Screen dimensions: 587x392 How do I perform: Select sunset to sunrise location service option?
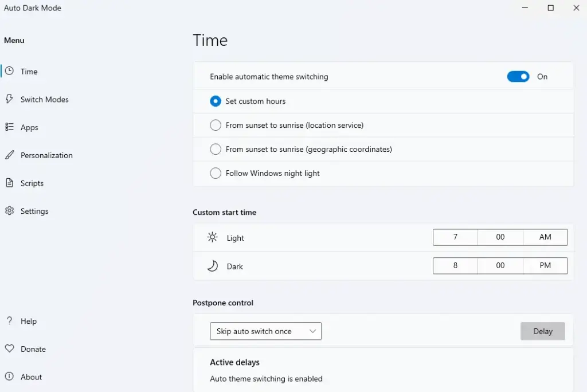(x=216, y=125)
